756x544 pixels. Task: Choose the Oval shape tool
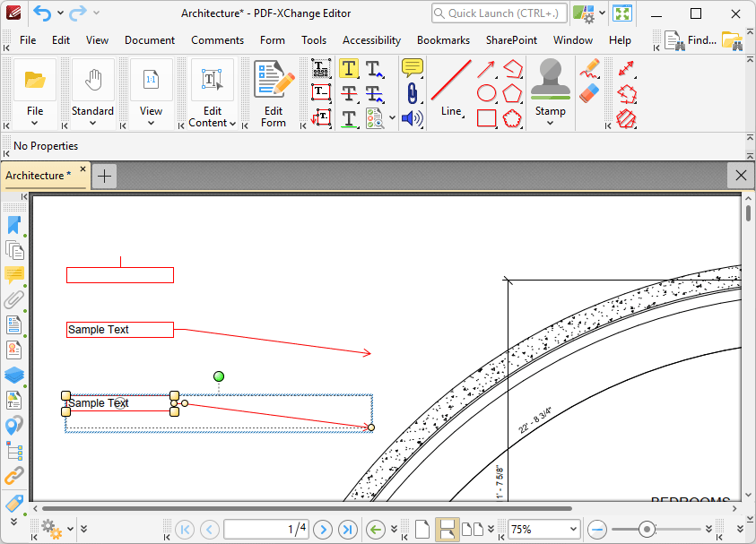(x=486, y=93)
